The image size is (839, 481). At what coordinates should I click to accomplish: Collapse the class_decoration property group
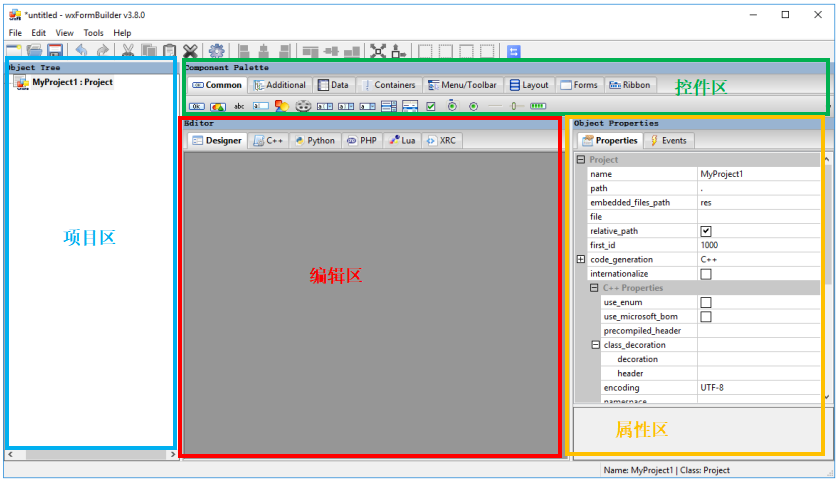[x=594, y=345]
